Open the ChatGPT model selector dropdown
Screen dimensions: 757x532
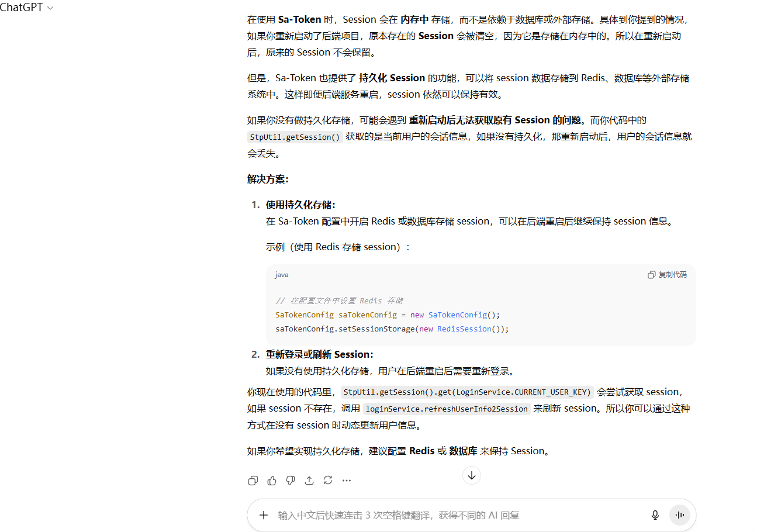point(27,8)
